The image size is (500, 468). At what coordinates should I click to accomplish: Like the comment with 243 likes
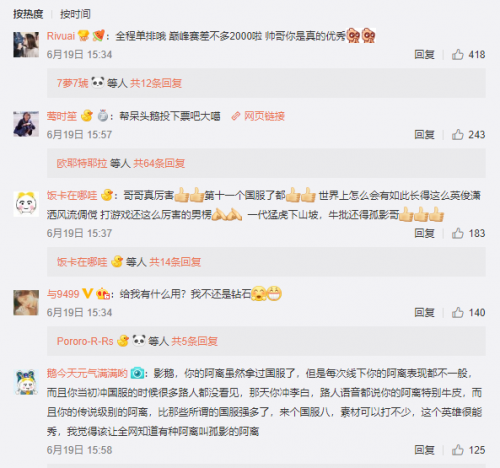tap(458, 134)
